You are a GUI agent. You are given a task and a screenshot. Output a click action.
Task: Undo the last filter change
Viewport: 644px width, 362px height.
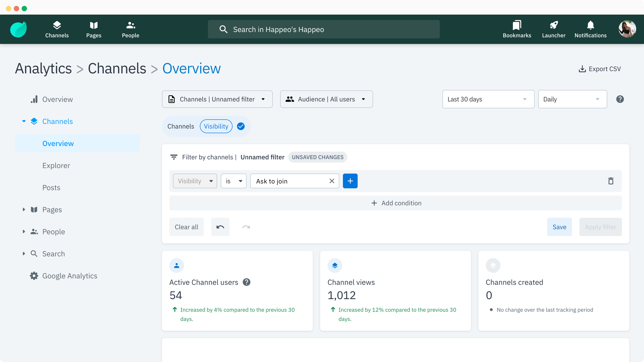click(x=220, y=227)
